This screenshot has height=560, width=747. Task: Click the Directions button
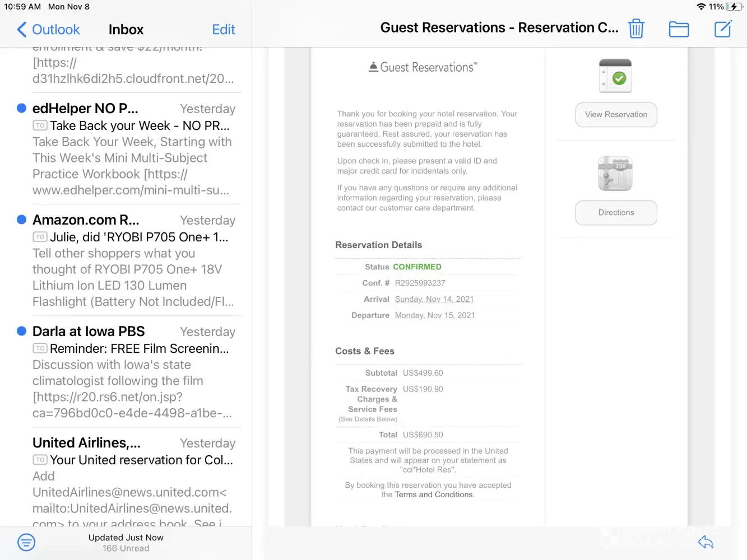(616, 213)
